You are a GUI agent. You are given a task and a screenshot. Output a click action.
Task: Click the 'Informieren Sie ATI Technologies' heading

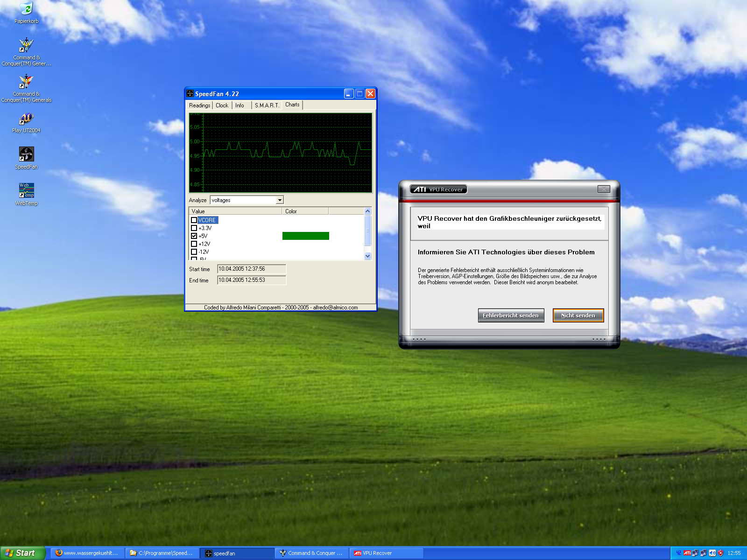pyautogui.click(x=506, y=252)
